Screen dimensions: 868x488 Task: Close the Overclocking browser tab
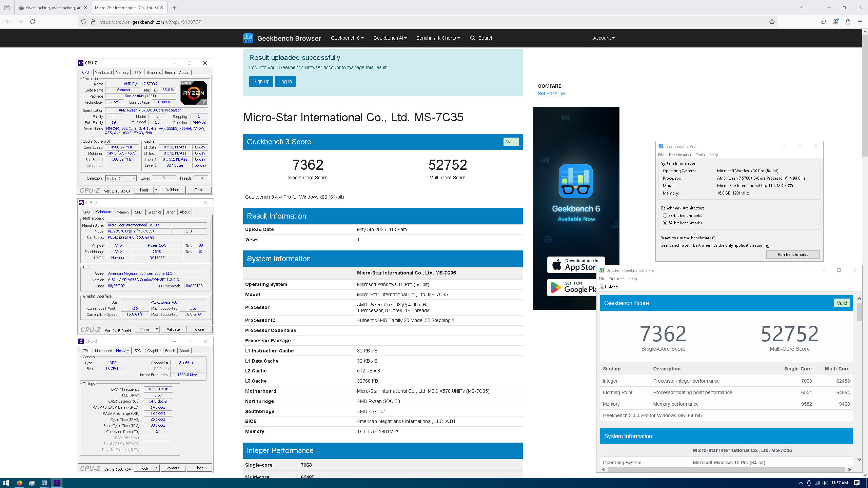coord(85,7)
